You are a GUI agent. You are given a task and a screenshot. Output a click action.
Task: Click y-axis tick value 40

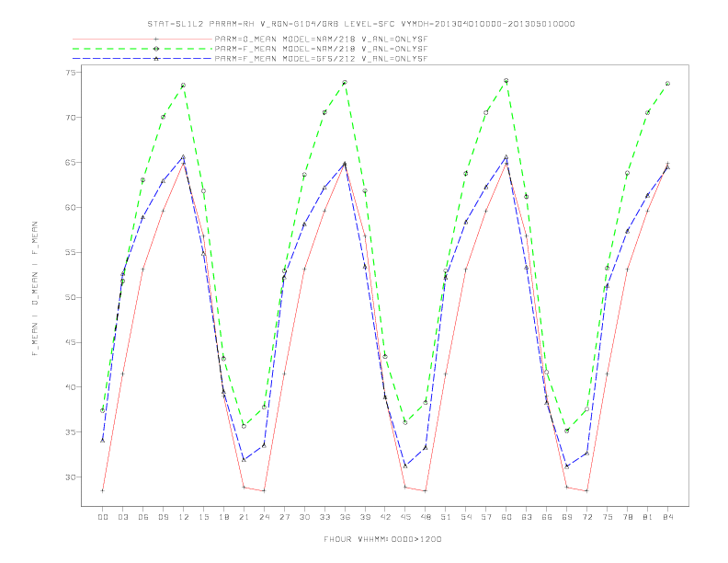pyautogui.click(x=71, y=387)
